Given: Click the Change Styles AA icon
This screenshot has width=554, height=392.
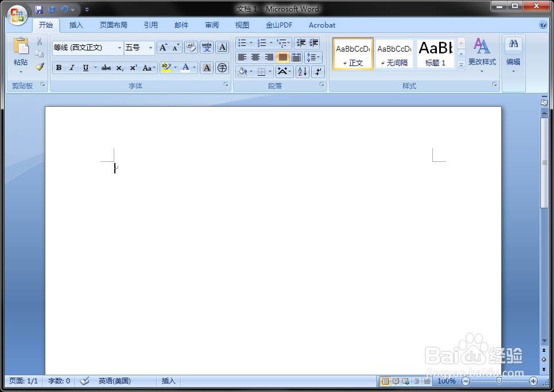Looking at the screenshot, I should [x=482, y=46].
